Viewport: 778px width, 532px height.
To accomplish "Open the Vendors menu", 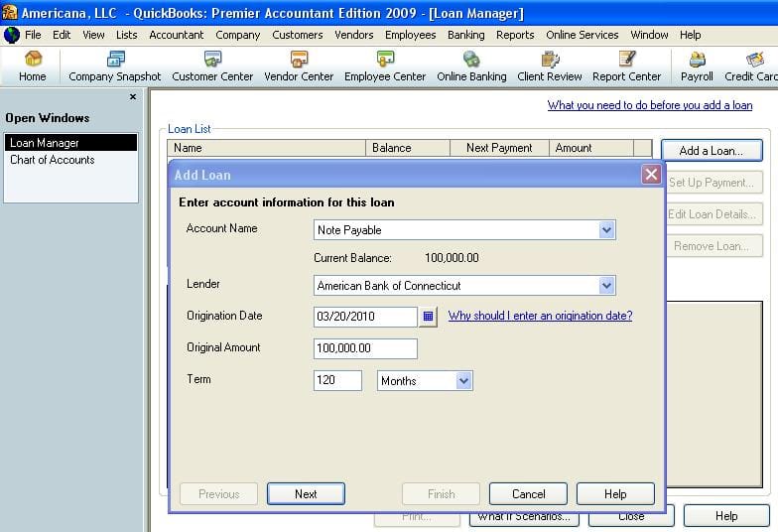I will pos(353,35).
